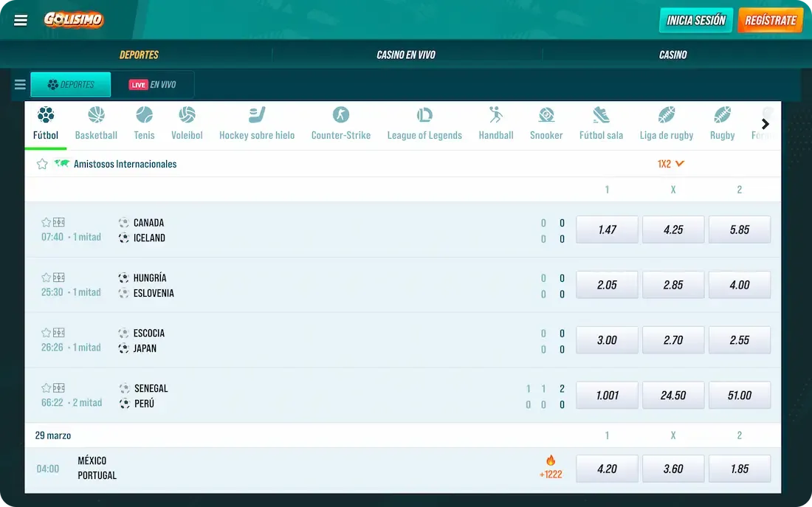Switch to the Casino tab
This screenshot has width=812, height=507.
tap(672, 55)
